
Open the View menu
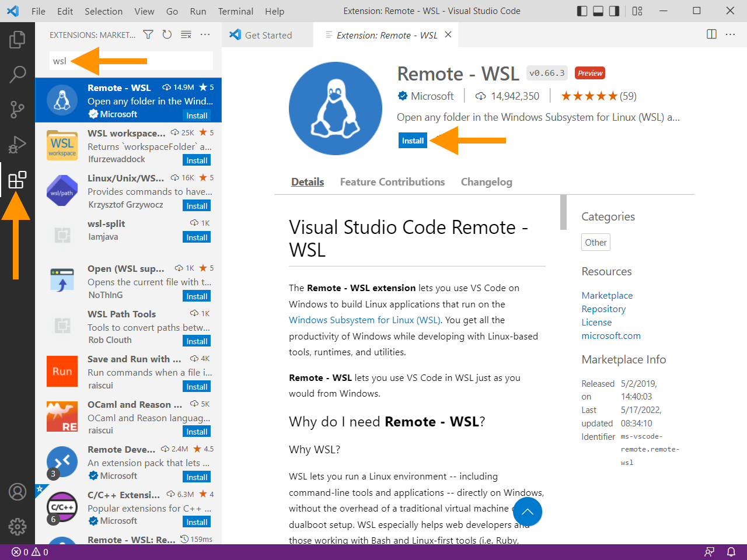pyautogui.click(x=144, y=11)
